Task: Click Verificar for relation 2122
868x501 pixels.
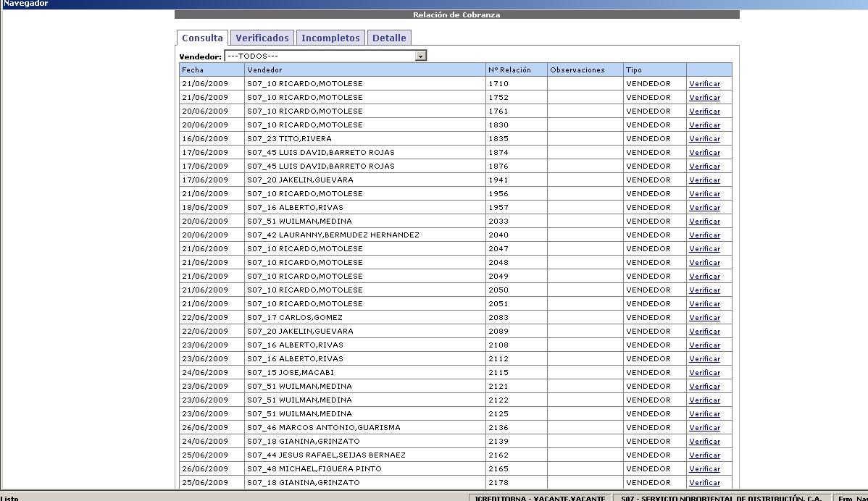Action: pos(705,400)
